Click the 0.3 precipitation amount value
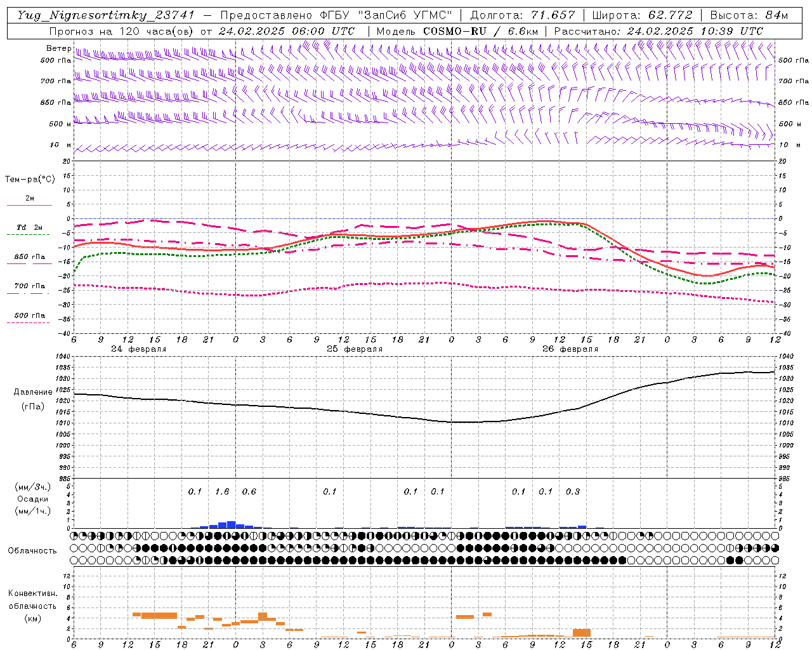The image size is (812, 650). pos(573,492)
